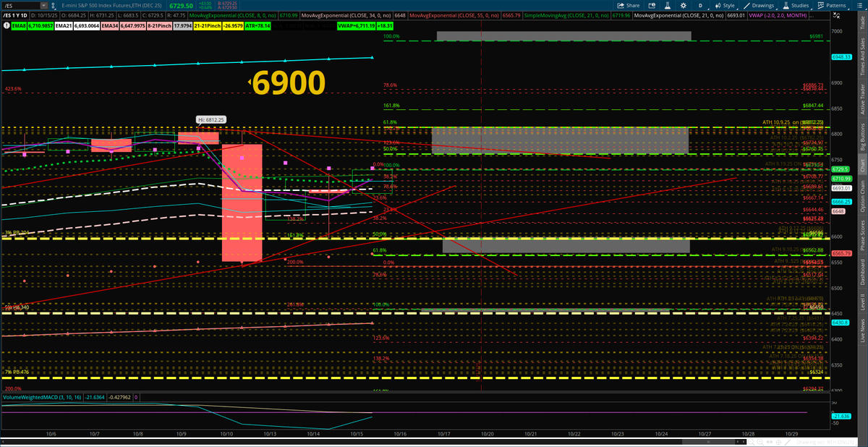Open the Style dropdown menu

coord(727,5)
